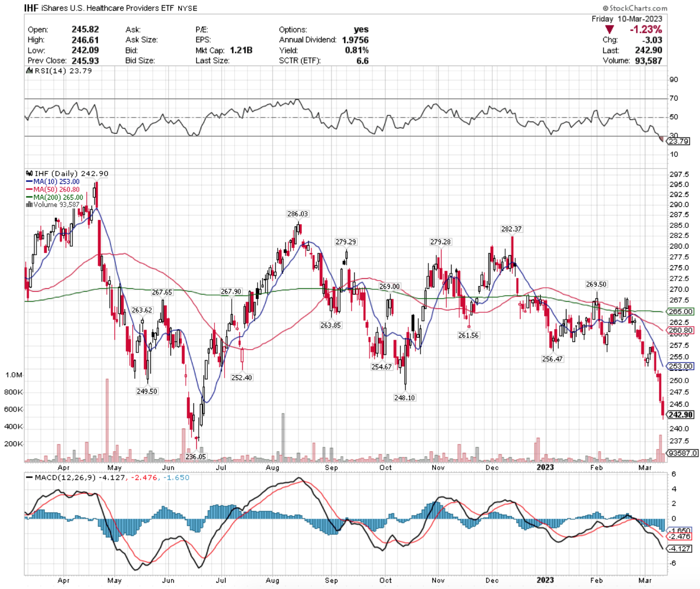Click the 279.29 price label near September
The height and width of the screenshot is (589, 700).
point(345,242)
